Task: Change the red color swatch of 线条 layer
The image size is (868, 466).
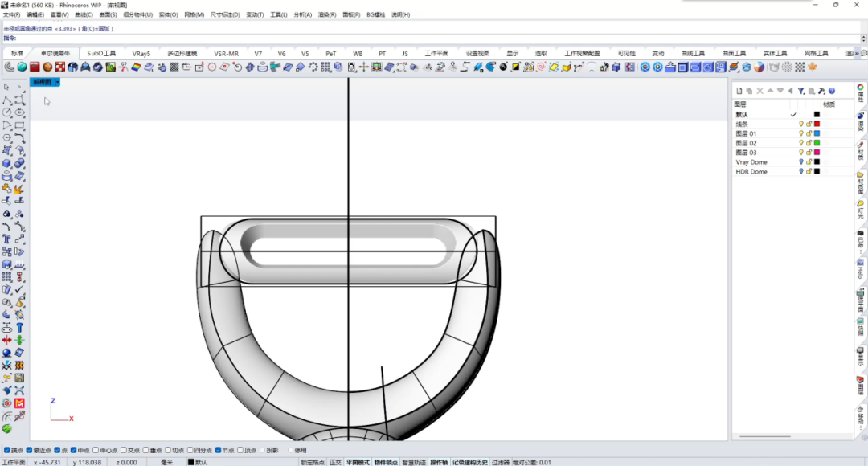Action: pyautogui.click(x=817, y=124)
